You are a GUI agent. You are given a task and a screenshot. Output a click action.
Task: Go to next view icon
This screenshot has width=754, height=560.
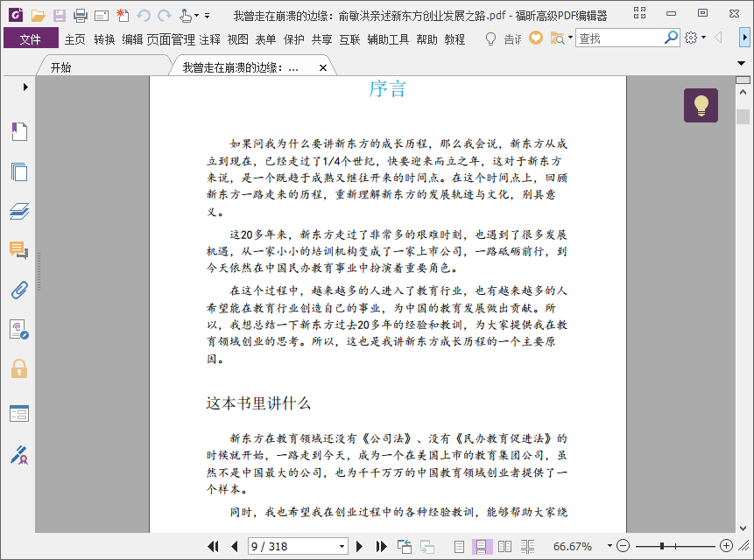(427, 546)
